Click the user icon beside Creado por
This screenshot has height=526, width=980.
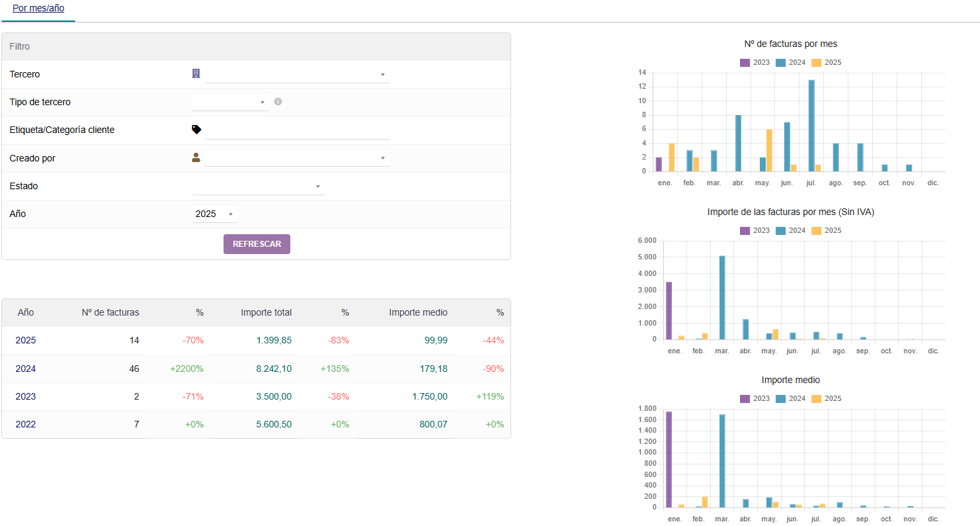(x=196, y=157)
